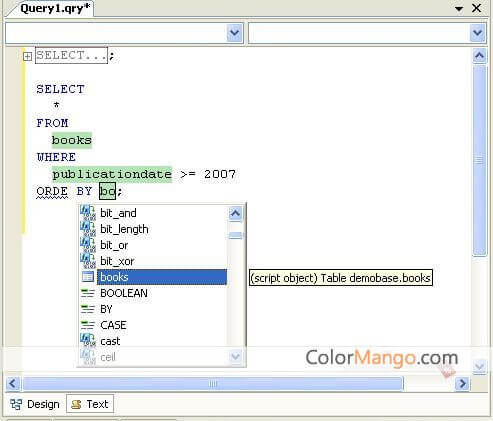Switch to the Design view tab
Image resolution: width=493 pixels, height=421 pixels.
(35, 404)
